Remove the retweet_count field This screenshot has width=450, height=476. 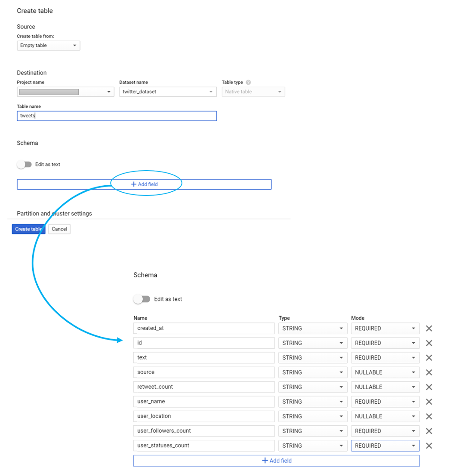pyautogui.click(x=429, y=387)
